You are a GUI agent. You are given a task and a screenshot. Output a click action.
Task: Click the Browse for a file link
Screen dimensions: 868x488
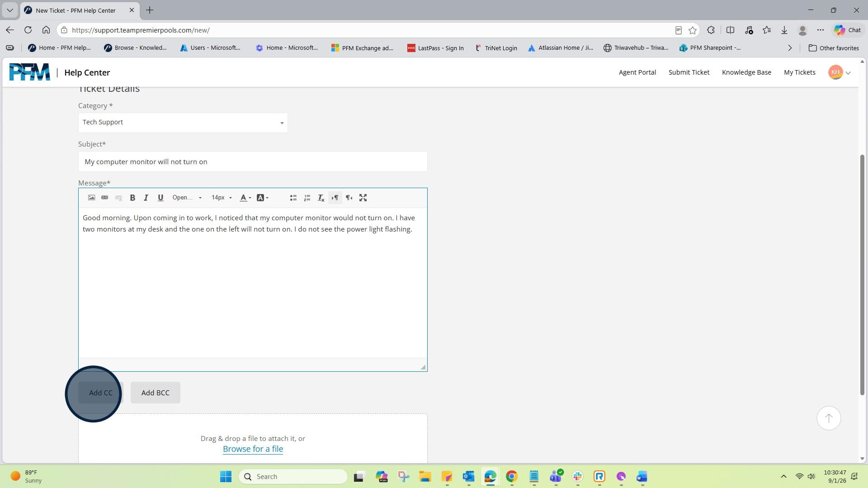pyautogui.click(x=253, y=449)
